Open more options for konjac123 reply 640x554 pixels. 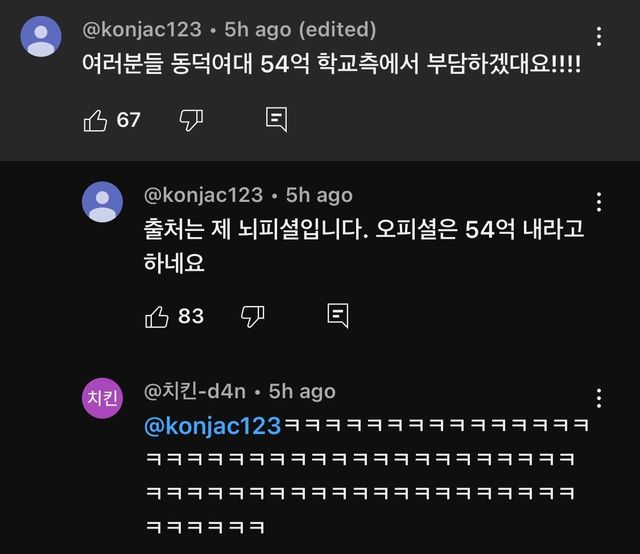pyautogui.click(x=598, y=203)
